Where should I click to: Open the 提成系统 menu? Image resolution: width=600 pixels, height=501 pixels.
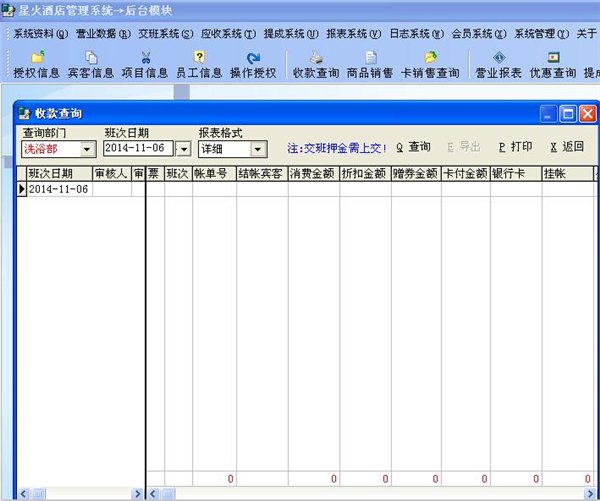click(291, 34)
